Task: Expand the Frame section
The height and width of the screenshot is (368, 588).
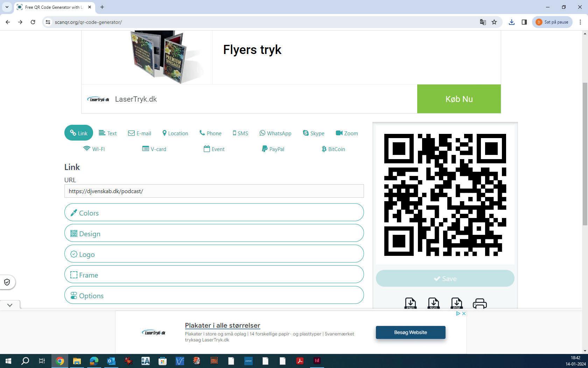Action: coord(214,274)
